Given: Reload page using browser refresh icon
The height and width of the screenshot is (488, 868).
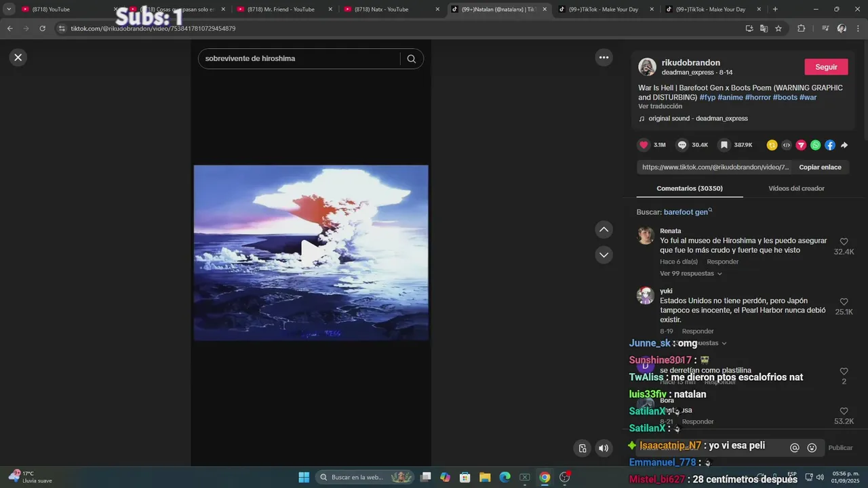Looking at the screenshot, I should click(42, 28).
